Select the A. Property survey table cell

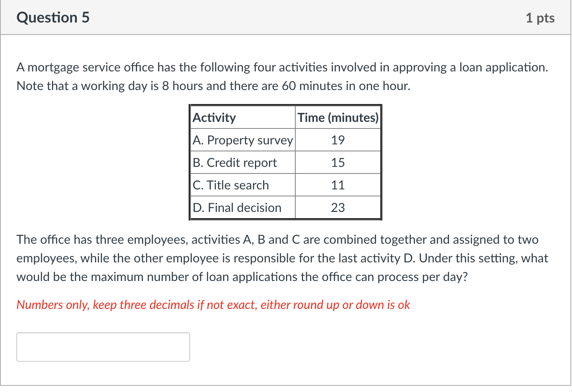click(x=243, y=140)
